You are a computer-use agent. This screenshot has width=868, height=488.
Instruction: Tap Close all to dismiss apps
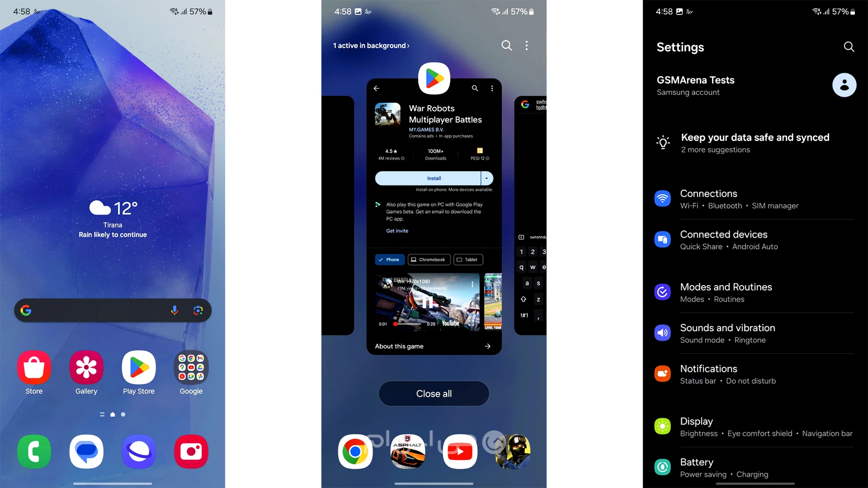(434, 393)
